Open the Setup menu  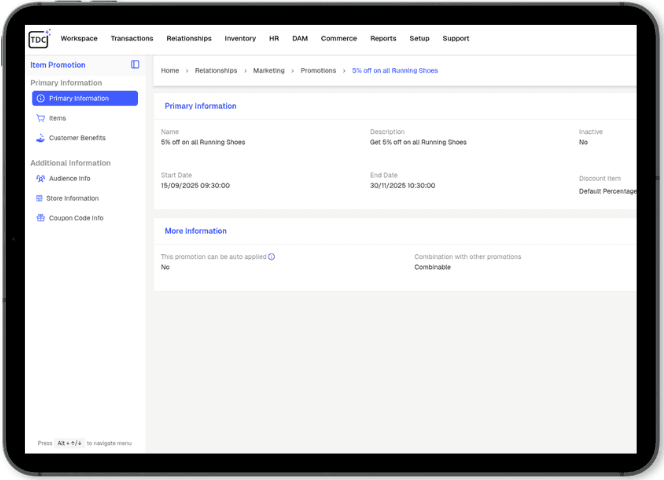[x=419, y=39]
